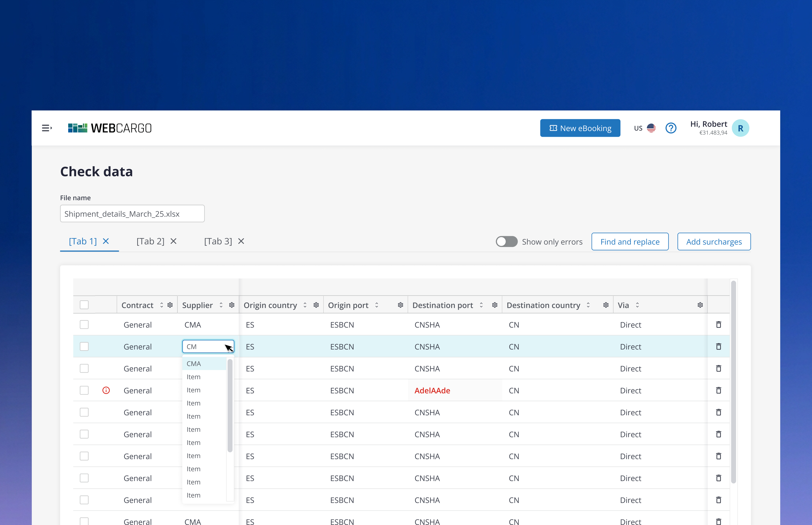Sort by Supplier column
Viewport: 812px width, 525px height.
tap(221, 305)
